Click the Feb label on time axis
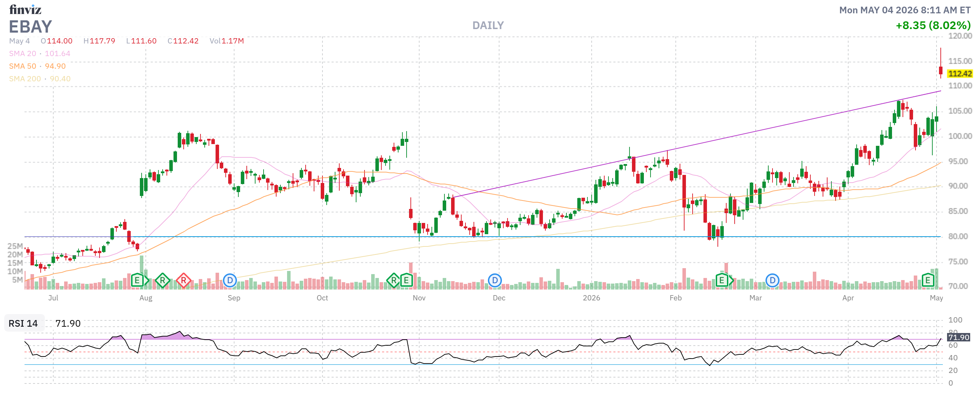 coord(676,298)
